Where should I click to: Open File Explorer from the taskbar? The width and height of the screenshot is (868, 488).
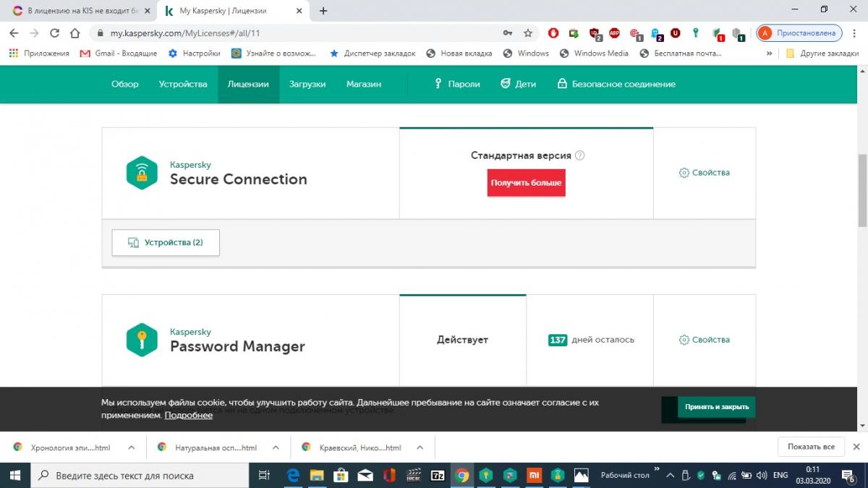coord(317,475)
